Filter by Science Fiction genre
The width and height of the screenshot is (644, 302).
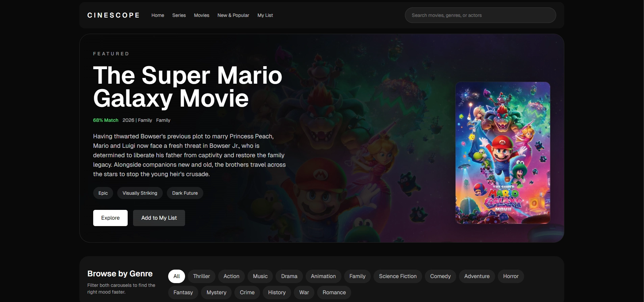click(398, 276)
